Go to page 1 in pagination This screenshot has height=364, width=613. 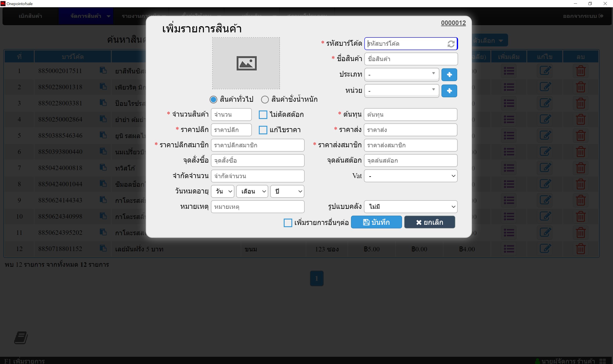pos(317,278)
